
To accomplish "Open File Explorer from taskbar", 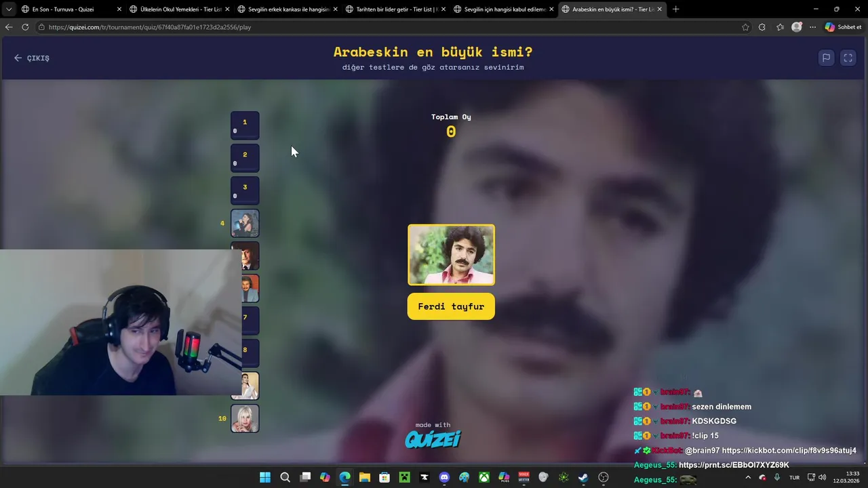I will 365,477.
